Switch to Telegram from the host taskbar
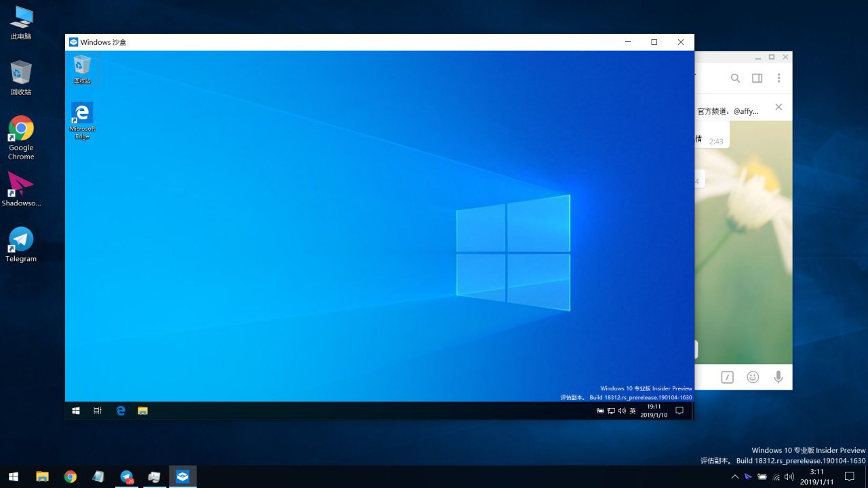The image size is (868, 488). [127, 477]
